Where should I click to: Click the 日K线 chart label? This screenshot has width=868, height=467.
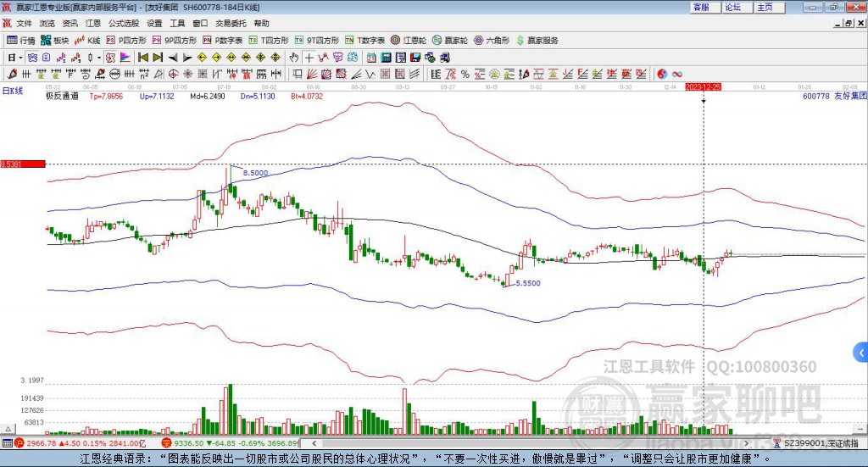(13, 91)
